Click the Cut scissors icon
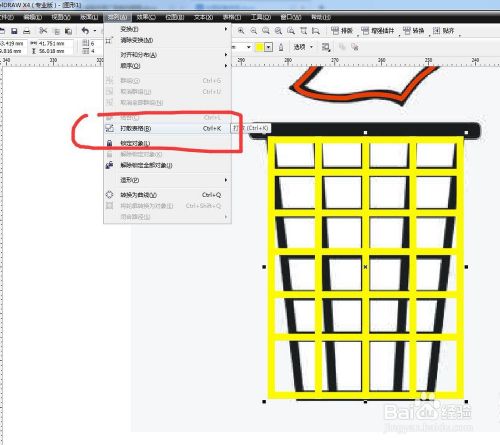Viewport: 500px width, 445px height. (43, 31)
